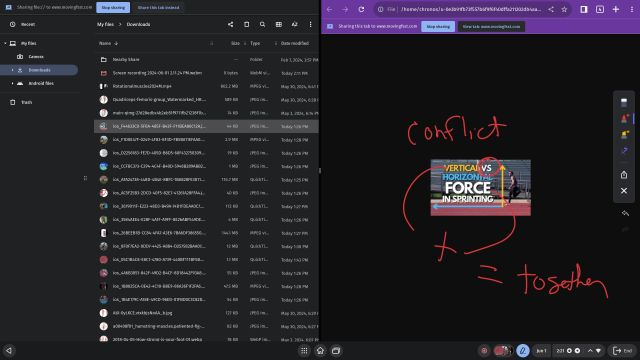This screenshot has width=640, height=360.
Task: Select the hamstring muscles JPEG file
Action: (206, 326)
